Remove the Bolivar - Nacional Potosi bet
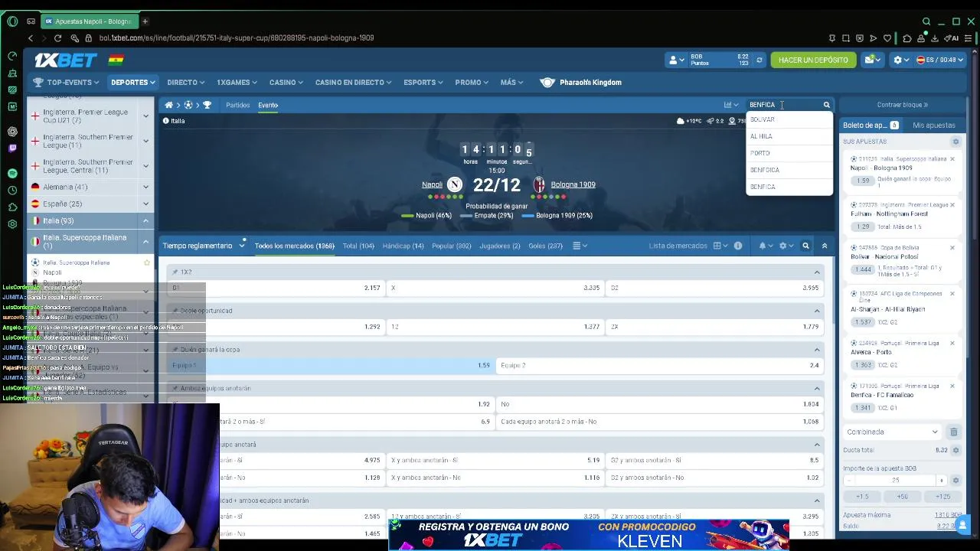The width and height of the screenshot is (980, 551). [952, 248]
